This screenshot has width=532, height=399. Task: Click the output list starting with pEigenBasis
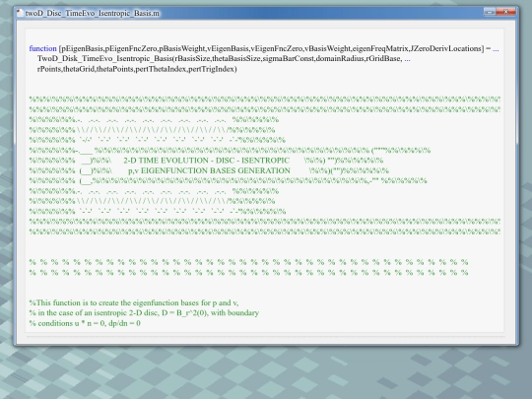(271, 48)
